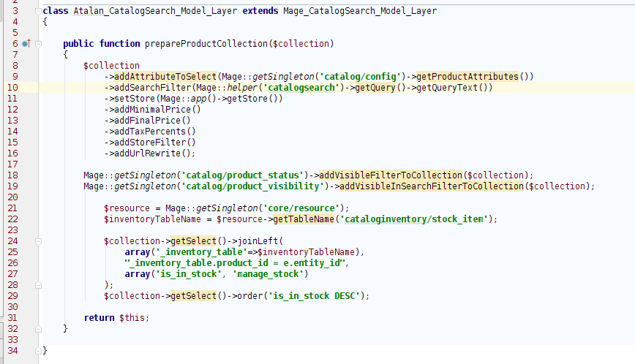This screenshot has width=635, height=364.
Task: Click addMinimalPrice on line 12
Action: coord(153,109)
